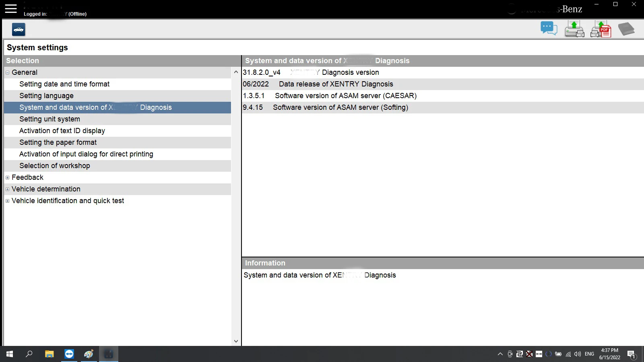Click the selection list scroll up arrow
This screenshot has width=644, height=362.
[236, 72]
